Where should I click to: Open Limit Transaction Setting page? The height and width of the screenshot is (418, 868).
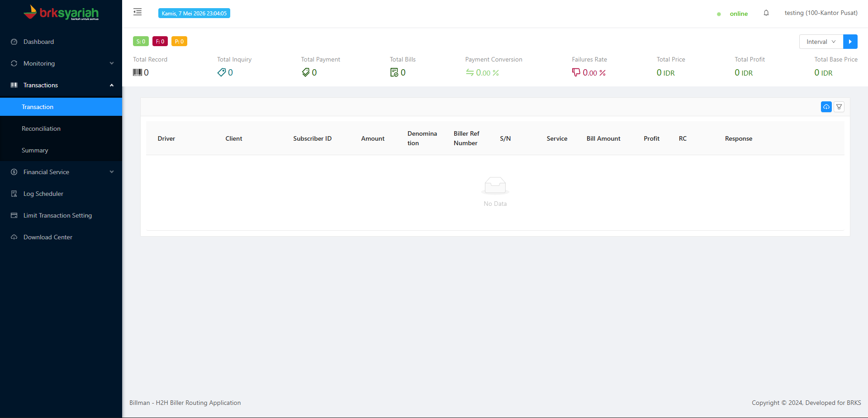61,215
